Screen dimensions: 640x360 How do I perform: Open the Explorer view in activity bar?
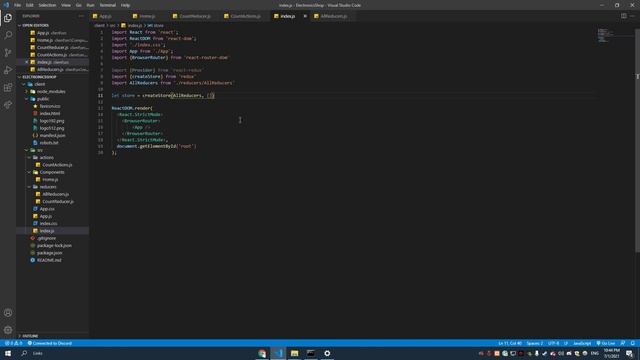pos(8,18)
